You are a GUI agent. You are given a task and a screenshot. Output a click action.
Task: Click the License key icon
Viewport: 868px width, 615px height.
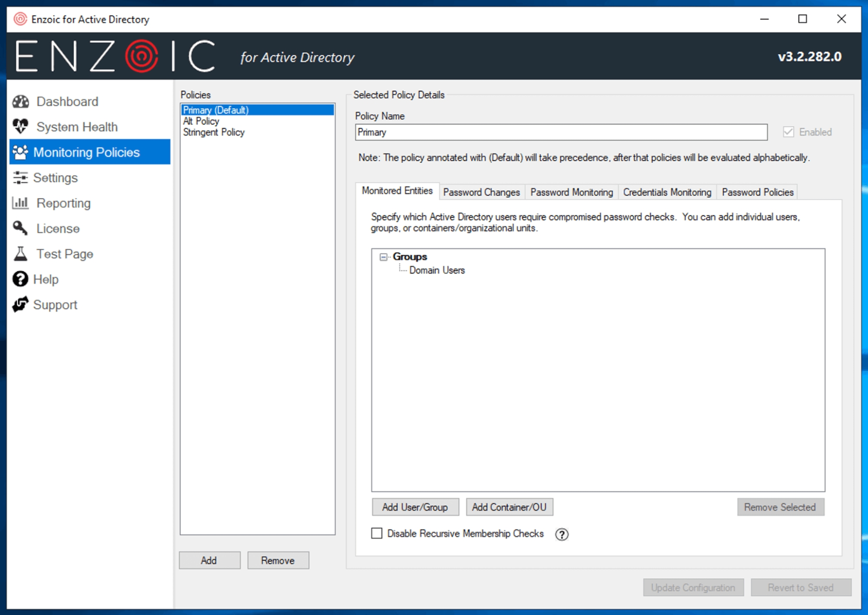[x=20, y=228]
